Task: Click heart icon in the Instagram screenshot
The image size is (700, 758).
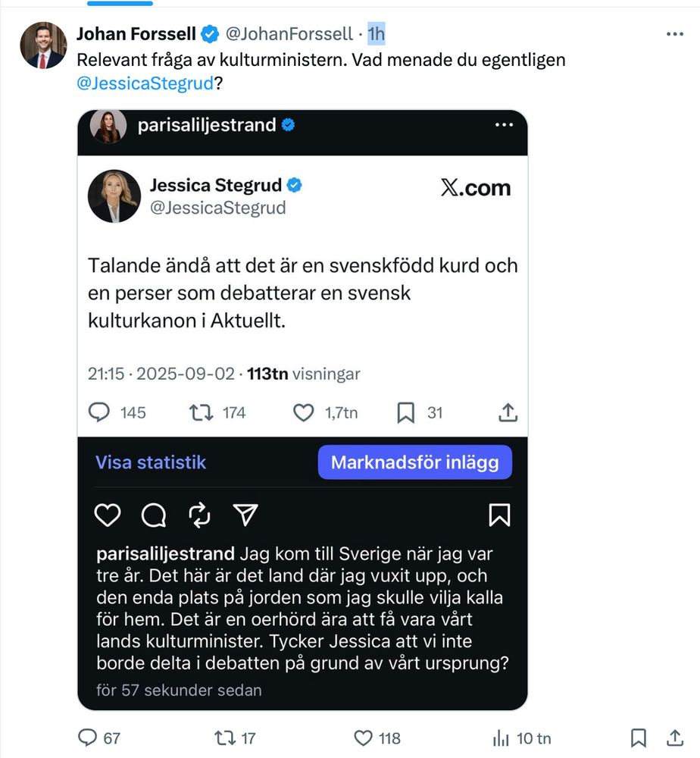Action: pos(108,515)
